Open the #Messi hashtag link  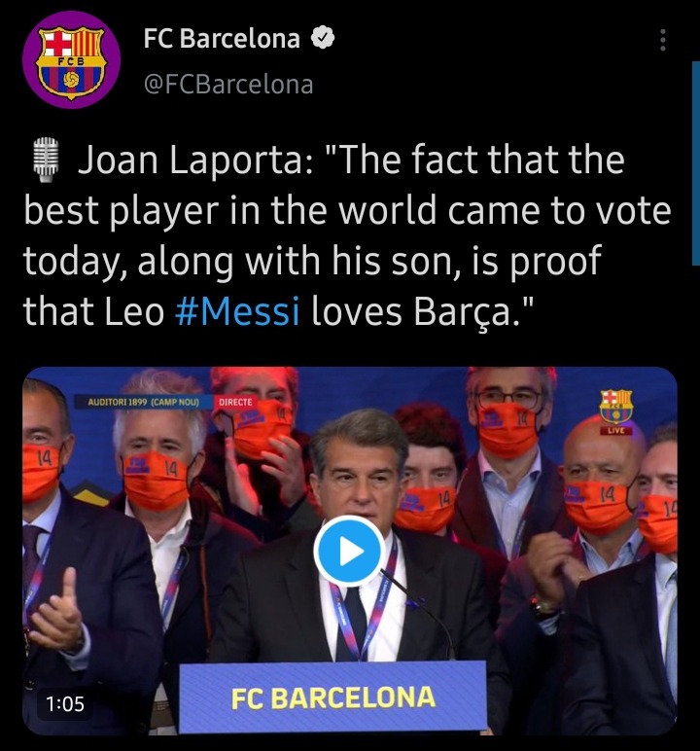(237, 312)
